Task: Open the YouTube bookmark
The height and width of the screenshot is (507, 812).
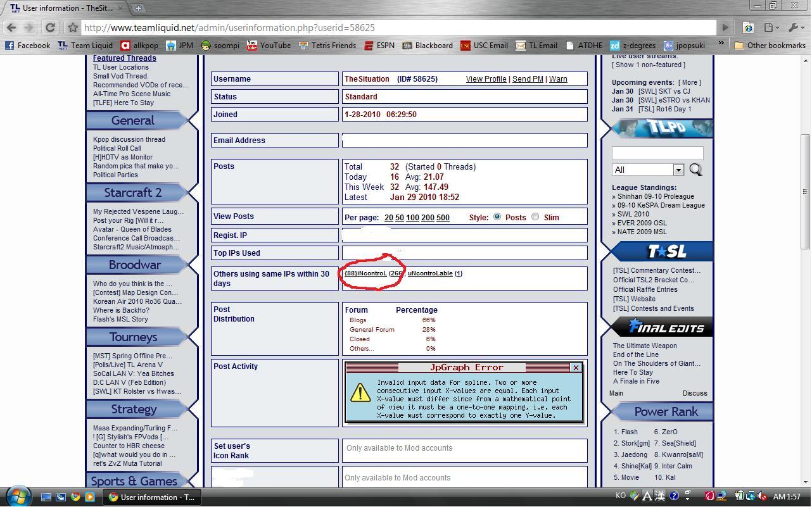Action: click(269, 46)
